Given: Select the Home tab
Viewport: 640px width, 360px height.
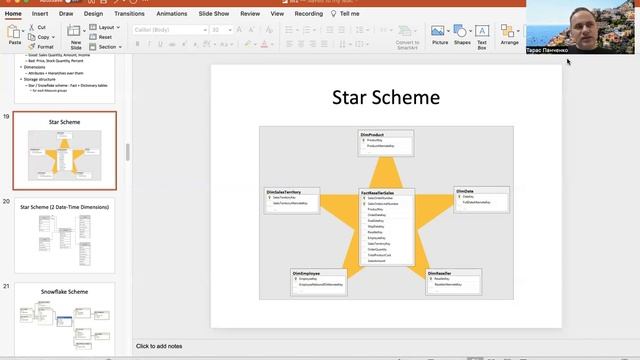Looking at the screenshot, I should click(x=13, y=13).
